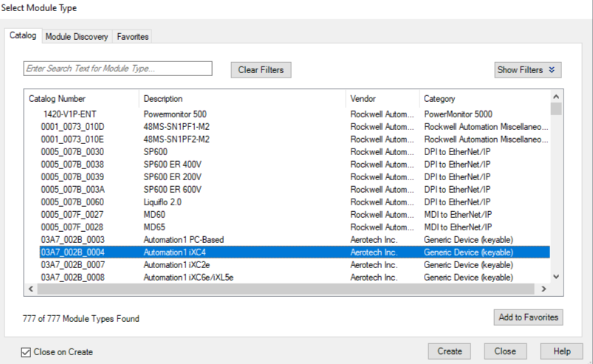Click the Add to Favorites button
This screenshot has width=593, height=364.
click(528, 317)
